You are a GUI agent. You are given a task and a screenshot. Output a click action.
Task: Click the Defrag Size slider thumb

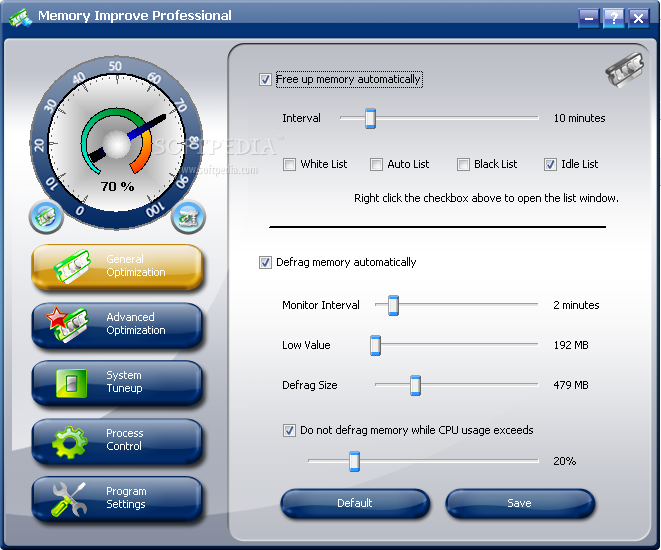point(415,385)
